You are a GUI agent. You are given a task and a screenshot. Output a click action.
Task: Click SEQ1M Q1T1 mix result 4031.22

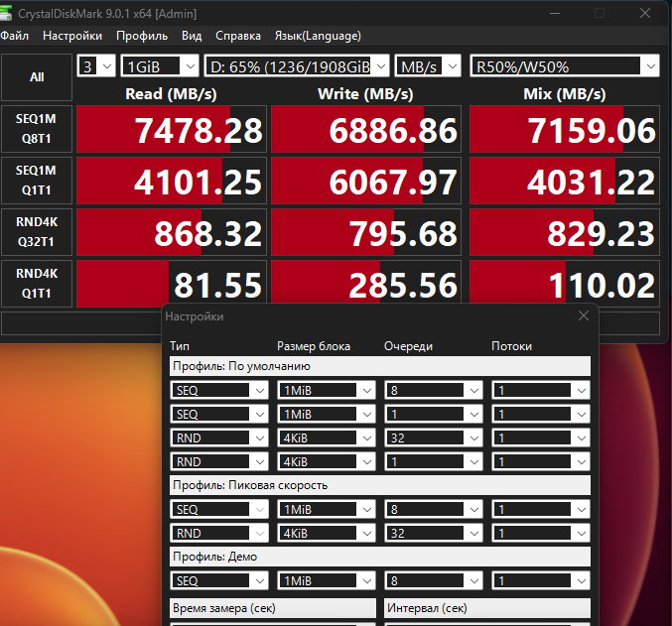pos(565,181)
